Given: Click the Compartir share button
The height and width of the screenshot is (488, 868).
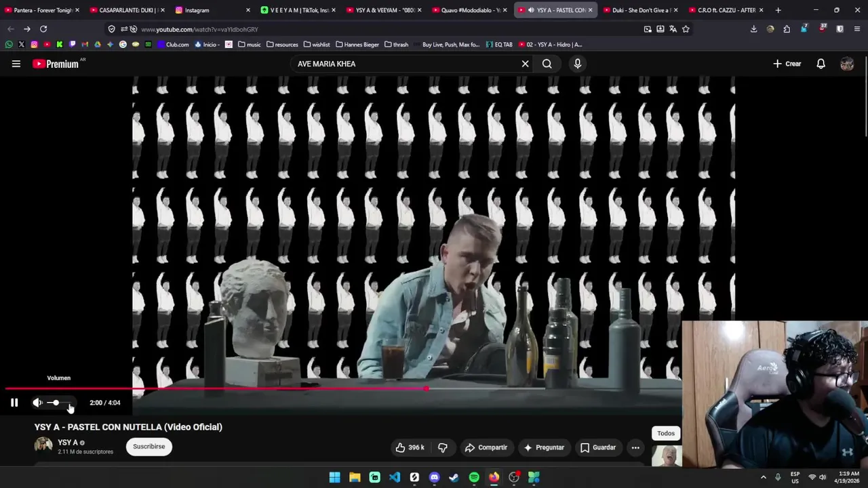Looking at the screenshot, I should coord(486,447).
